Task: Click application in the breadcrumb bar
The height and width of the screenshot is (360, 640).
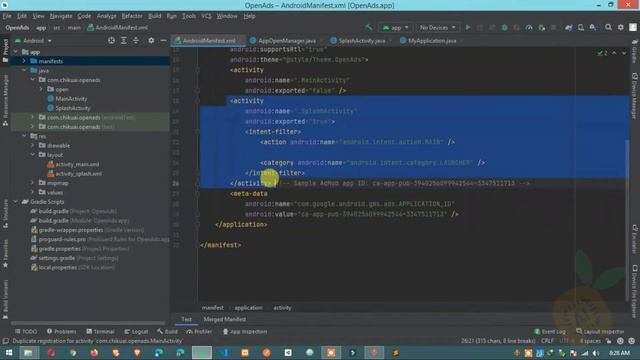Action: (248, 308)
